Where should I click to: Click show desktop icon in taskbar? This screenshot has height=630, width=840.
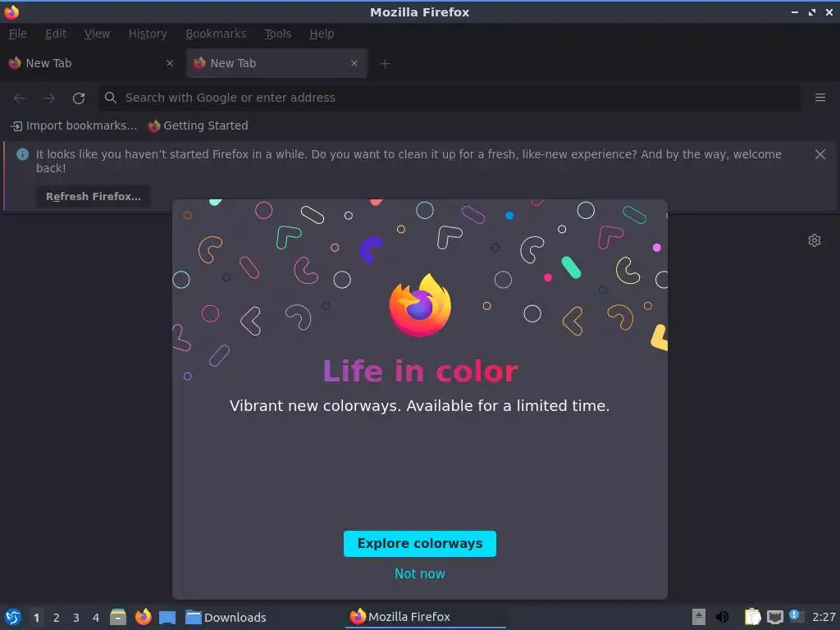pos(167,618)
